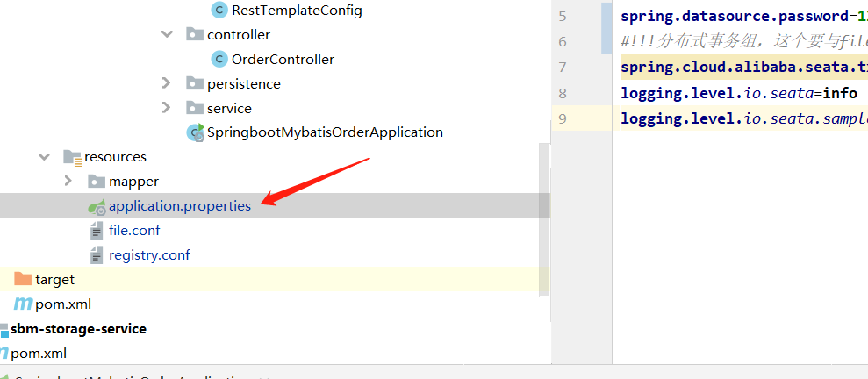Click logging.level.io.seata.sample line
Screen dimensions: 868x379
744,118
